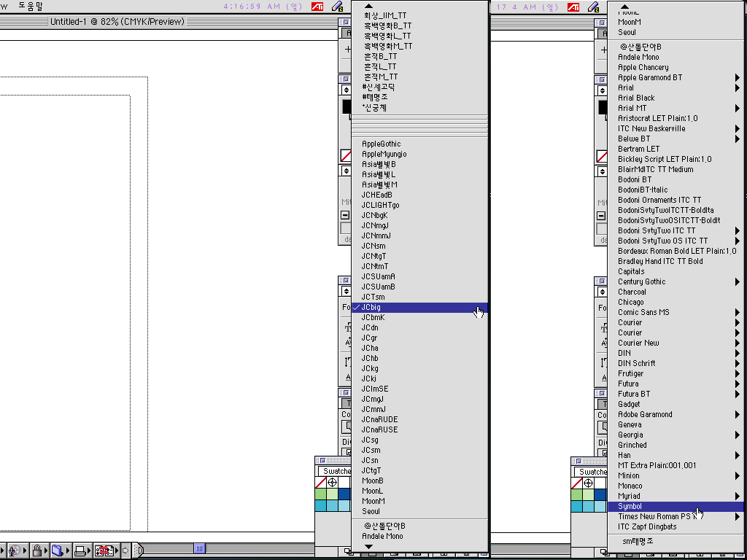Click the CD audio control strip icon
This screenshot has width=747, height=560.
tap(15, 551)
